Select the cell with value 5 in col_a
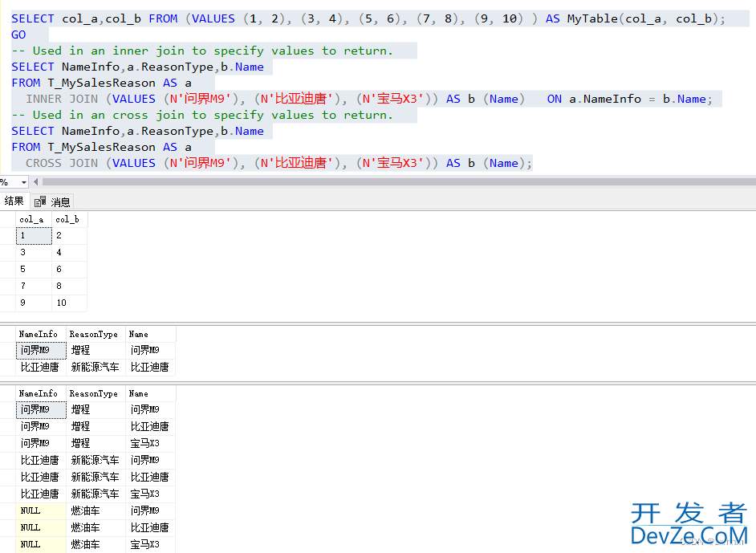This screenshot has height=553, width=756. (33, 270)
